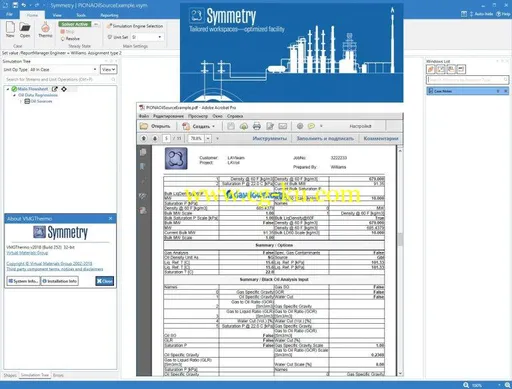Screen dimensions: 512x389
Task: Click the third Windows List toolbar icon
Action: 451,69
